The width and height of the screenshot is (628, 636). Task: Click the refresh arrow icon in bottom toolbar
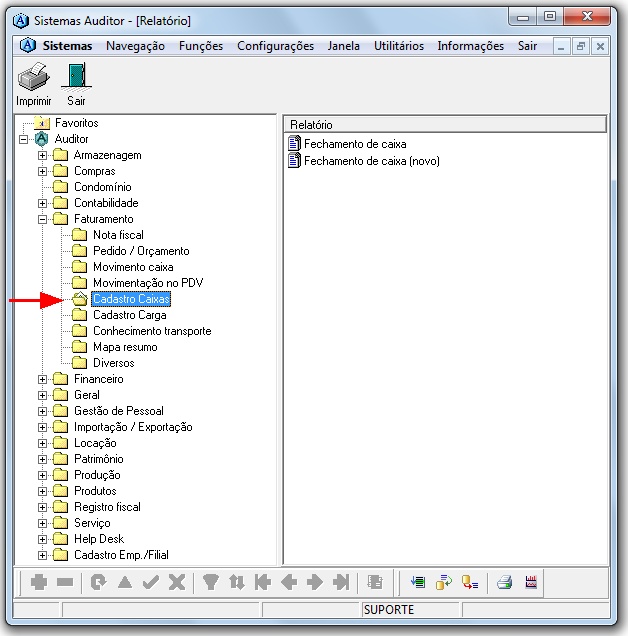coord(98,582)
